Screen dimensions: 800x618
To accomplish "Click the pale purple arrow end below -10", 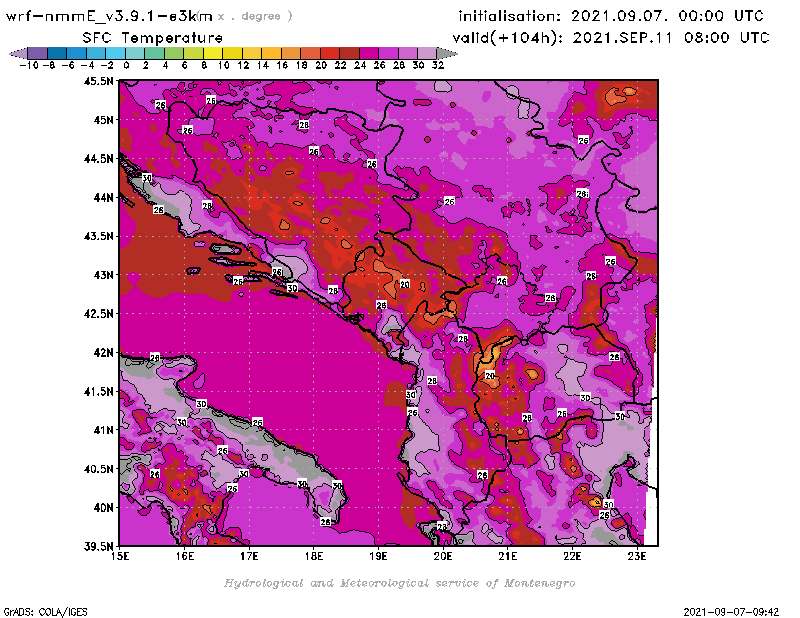I will [20, 53].
